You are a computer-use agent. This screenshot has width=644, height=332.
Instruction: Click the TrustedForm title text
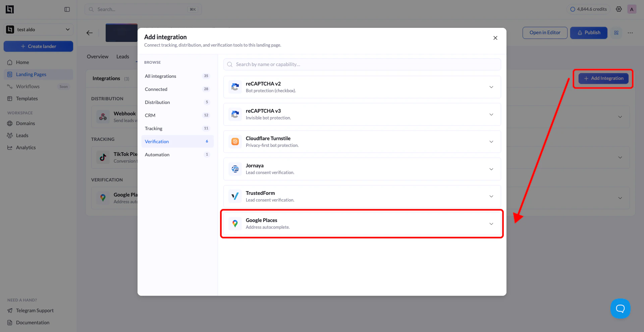point(260,193)
